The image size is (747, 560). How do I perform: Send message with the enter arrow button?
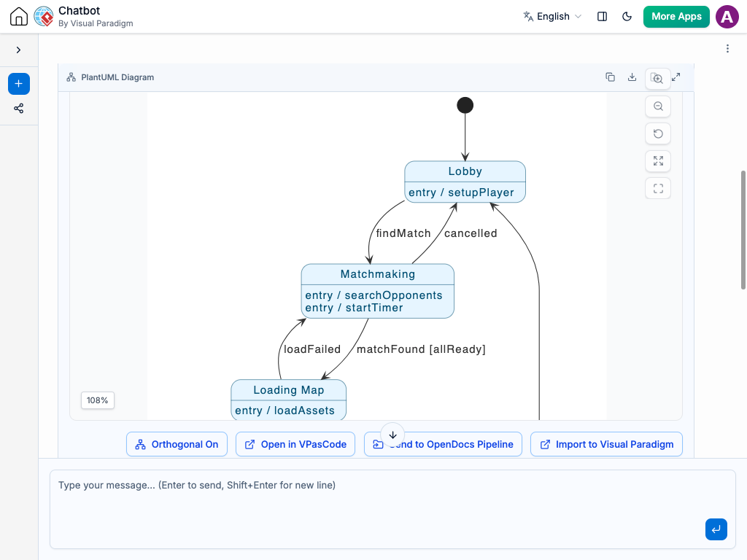tap(716, 529)
